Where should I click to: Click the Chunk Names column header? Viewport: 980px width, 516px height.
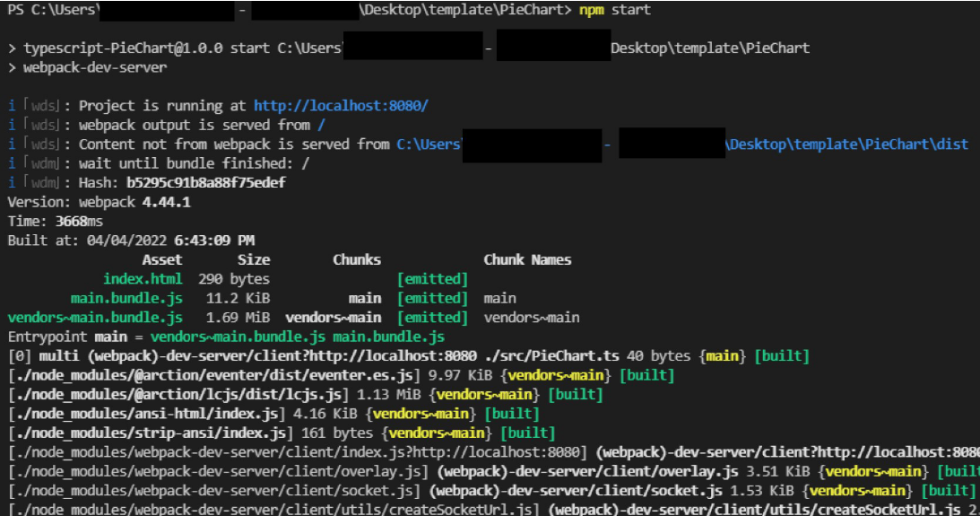(x=527, y=259)
